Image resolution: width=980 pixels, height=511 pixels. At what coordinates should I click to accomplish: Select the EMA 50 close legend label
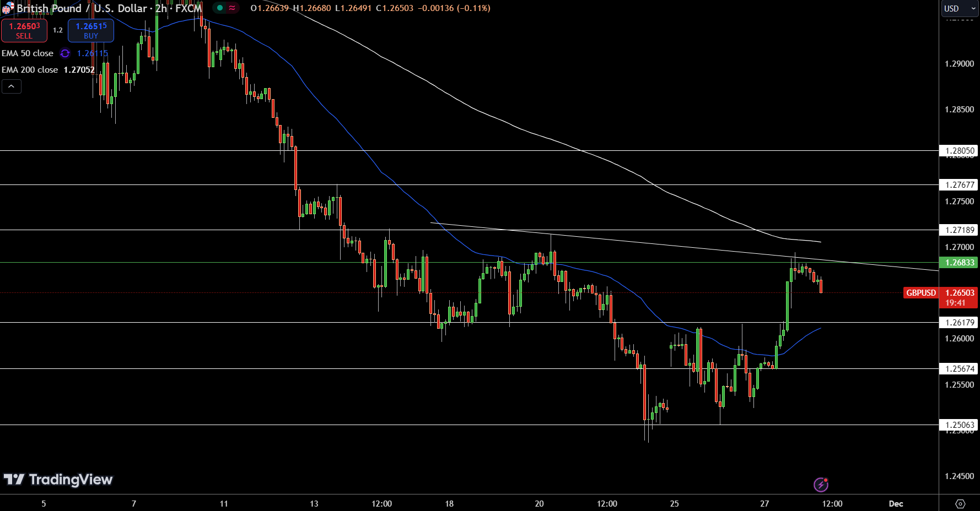(x=28, y=53)
